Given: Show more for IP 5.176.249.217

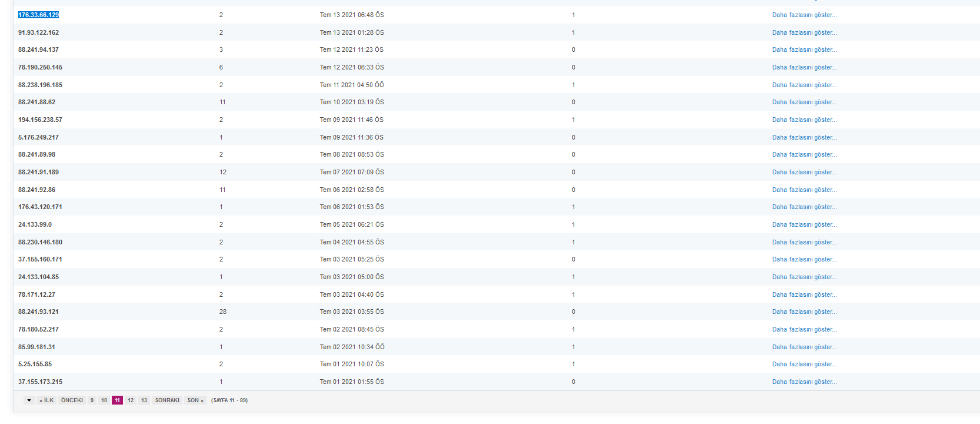Looking at the screenshot, I should point(804,137).
